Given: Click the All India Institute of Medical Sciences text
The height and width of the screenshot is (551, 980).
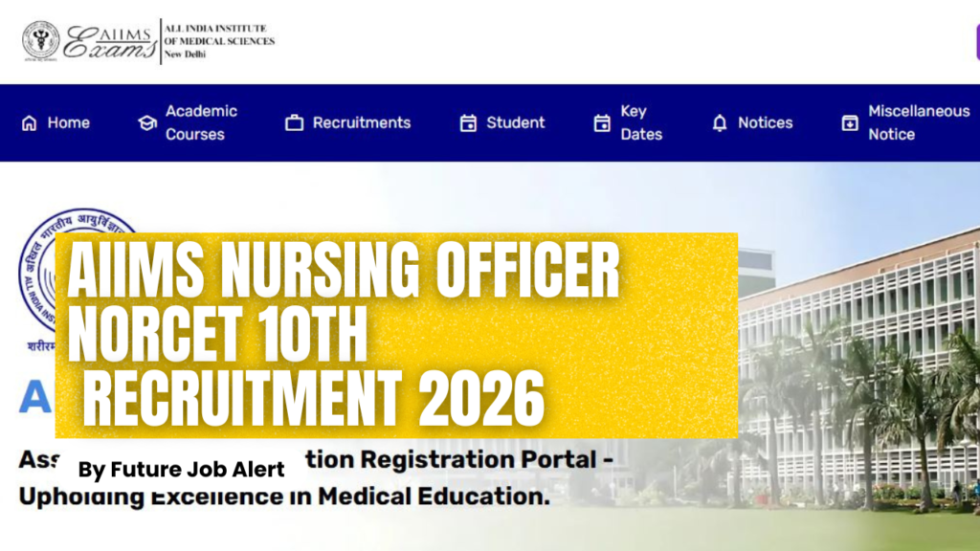Looking at the screenshot, I should click(219, 41).
